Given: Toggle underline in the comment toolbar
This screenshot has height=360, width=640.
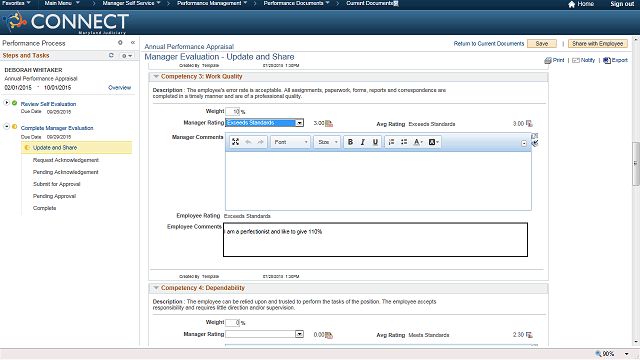Looking at the screenshot, I should [x=375, y=142].
